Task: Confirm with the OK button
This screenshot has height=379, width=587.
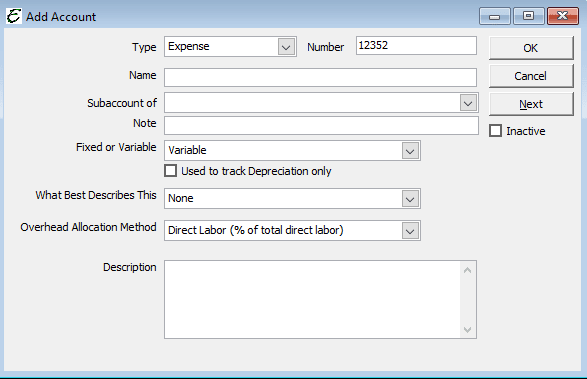Action: pos(531,48)
